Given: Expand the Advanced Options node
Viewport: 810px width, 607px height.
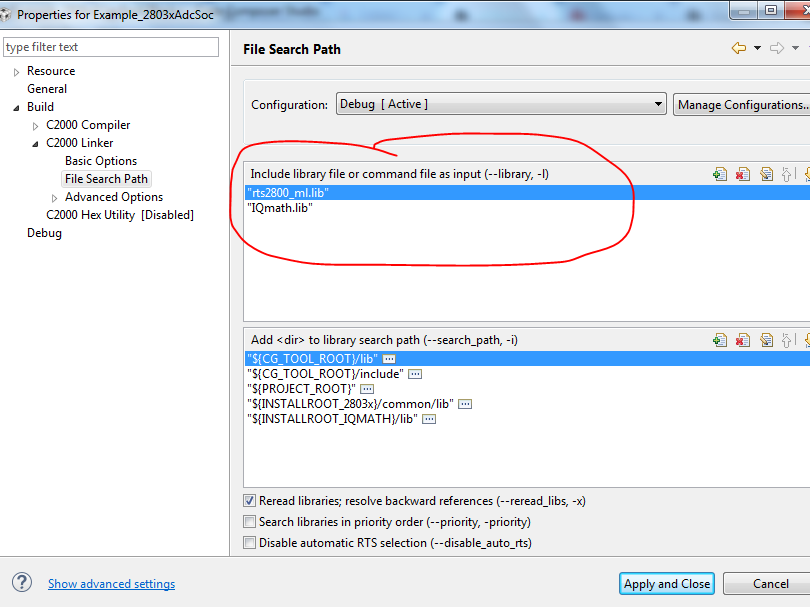Looking at the screenshot, I should 54,198.
